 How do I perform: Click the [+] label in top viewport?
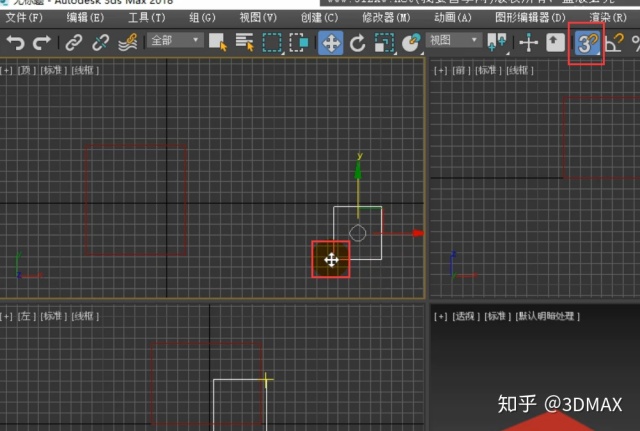7,70
